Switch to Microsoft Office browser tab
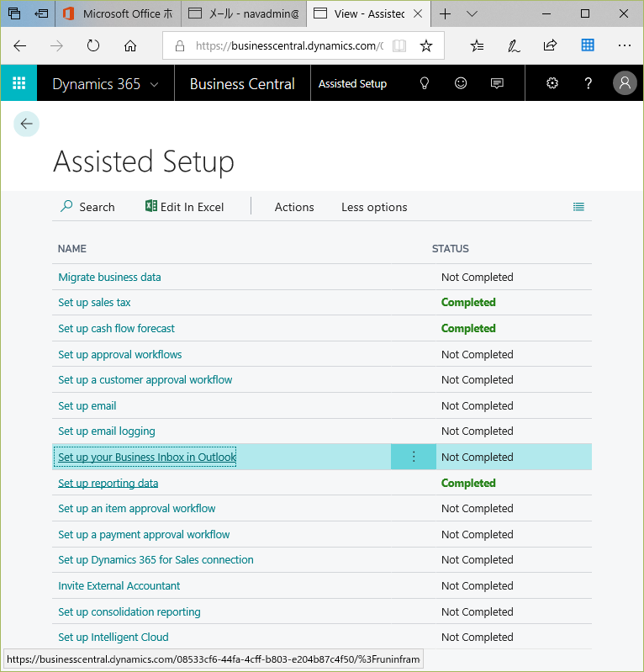Image resolution: width=644 pixels, height=672 pixels. point(118,14)
